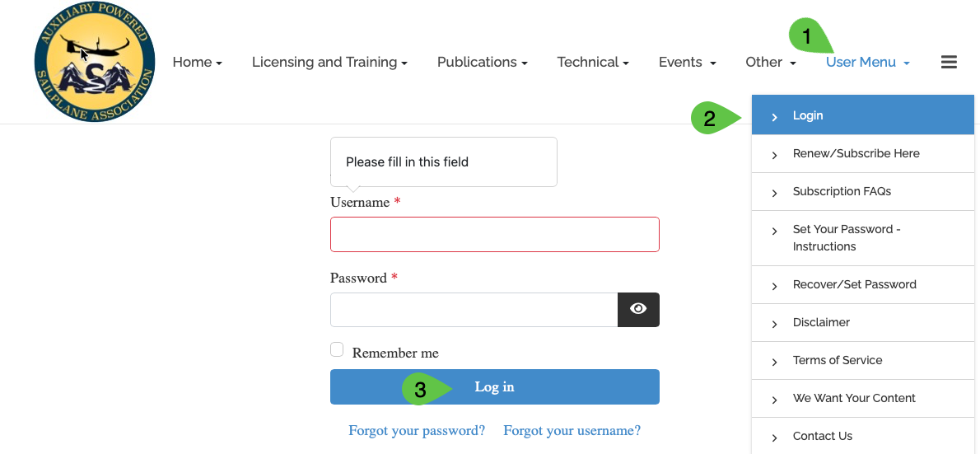Image resolution: width=980 pixels, height=454 pixels.
Task: Click the chevron beside Subscription FAQs
Action: tap(774, 193)
